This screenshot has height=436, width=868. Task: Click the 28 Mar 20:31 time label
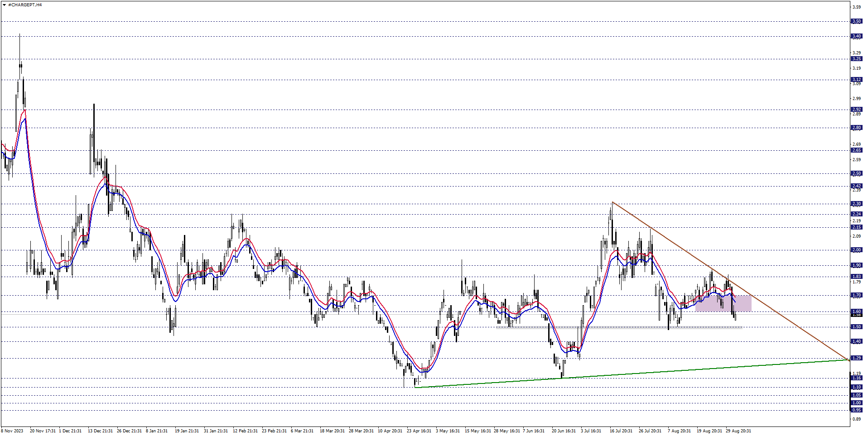click(x=361, y=431)
